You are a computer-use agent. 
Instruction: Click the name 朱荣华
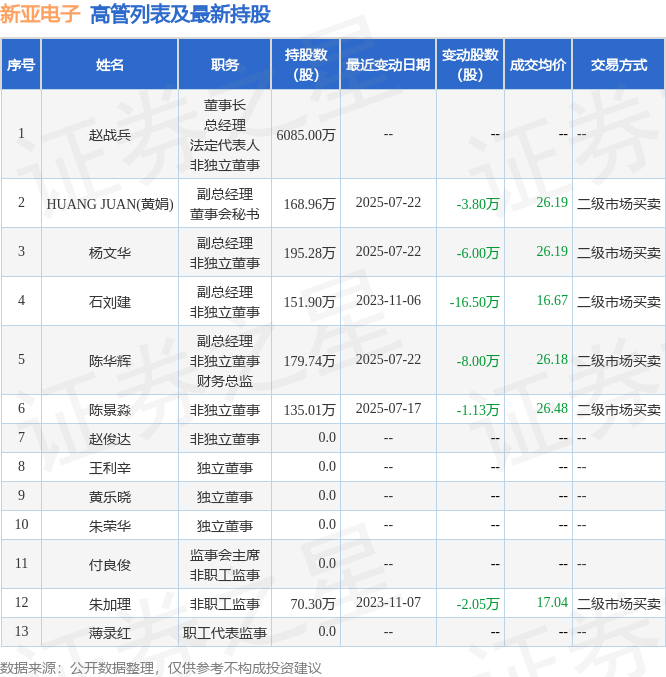click(110, 526)
